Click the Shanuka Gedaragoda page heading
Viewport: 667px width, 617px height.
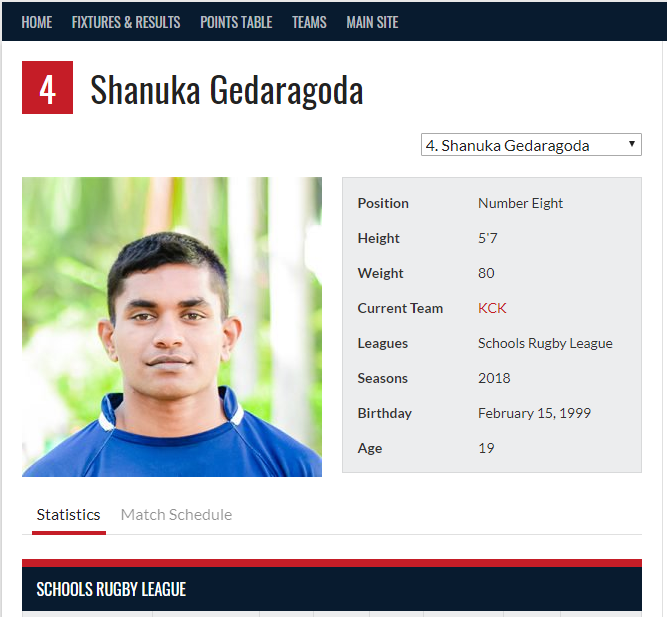pyautogui.click(x=227, y=90)
